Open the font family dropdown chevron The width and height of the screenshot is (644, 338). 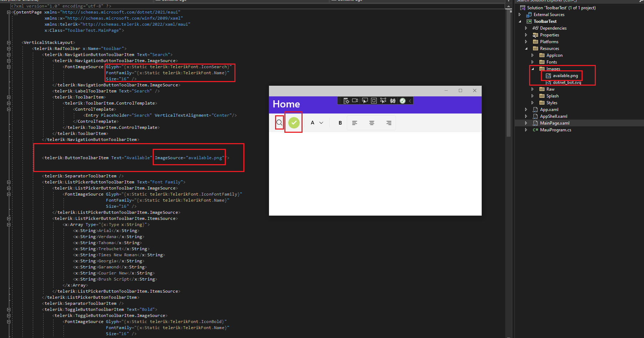pyautogui.click(x=321, y=122)
